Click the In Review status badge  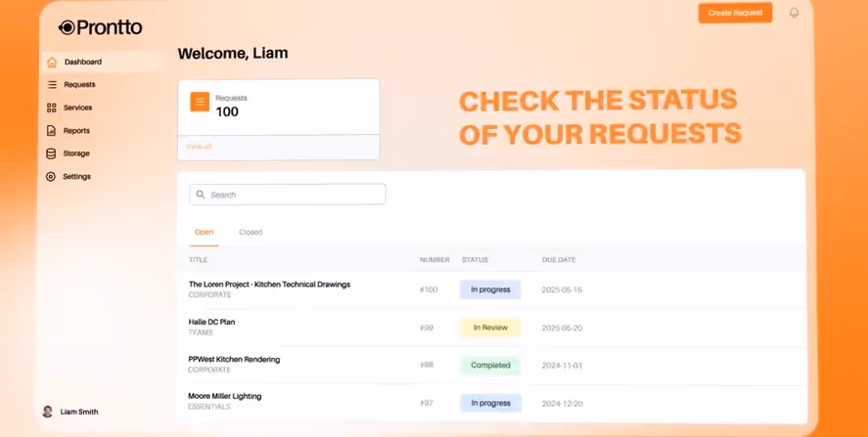click(x=490, y=328)
